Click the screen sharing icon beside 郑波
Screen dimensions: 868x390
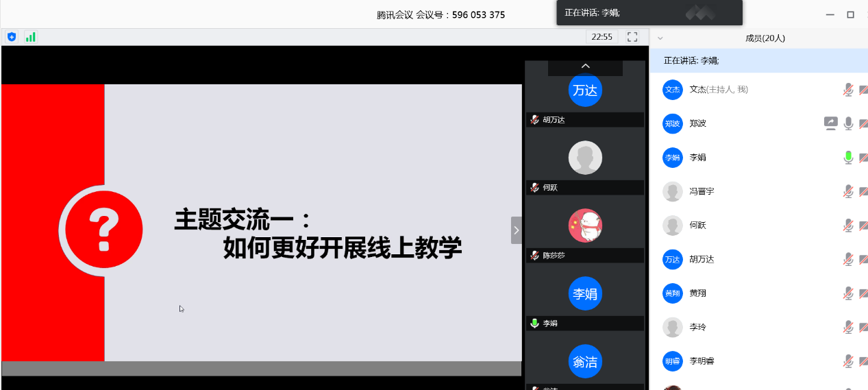pyautogui.click(x=830, y=123)
